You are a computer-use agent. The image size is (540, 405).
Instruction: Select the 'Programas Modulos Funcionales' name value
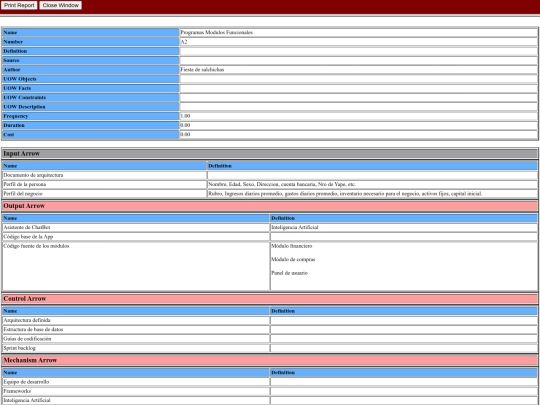coord(217,32)
